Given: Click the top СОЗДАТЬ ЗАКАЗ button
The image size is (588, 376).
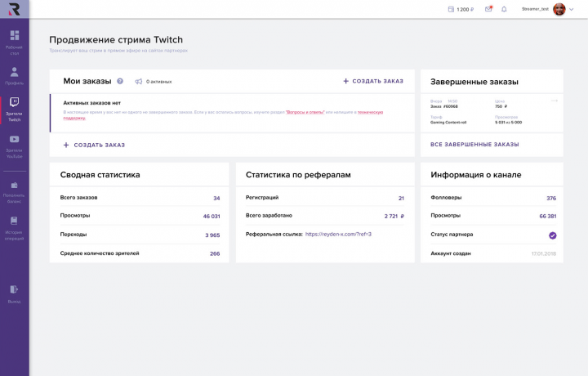Looking at the screenshot, I should point(373,81).
